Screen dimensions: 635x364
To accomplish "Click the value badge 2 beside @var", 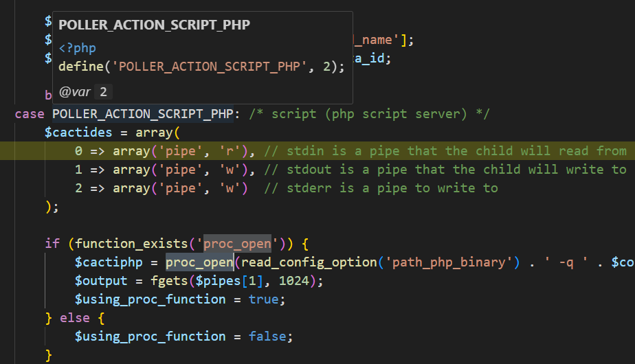I will click(103, 92).
